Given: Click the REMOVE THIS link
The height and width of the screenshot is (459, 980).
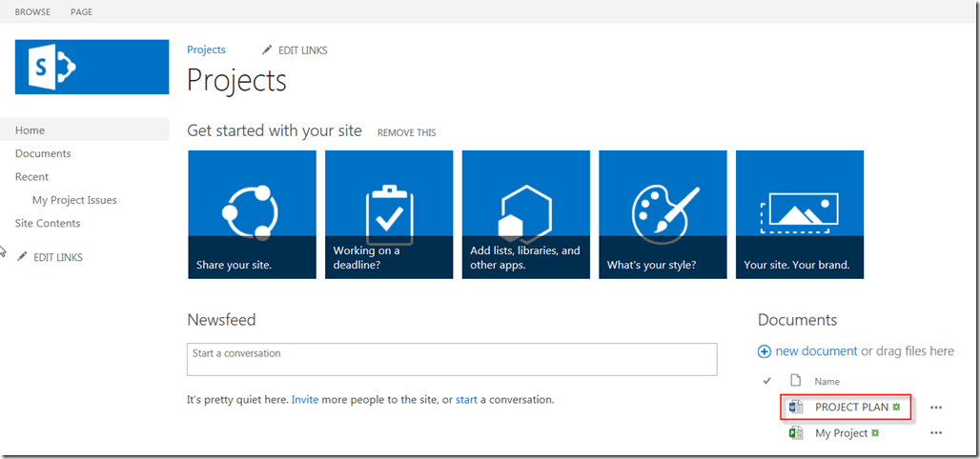Looking at the screenshot, I should tap(406, 132).
